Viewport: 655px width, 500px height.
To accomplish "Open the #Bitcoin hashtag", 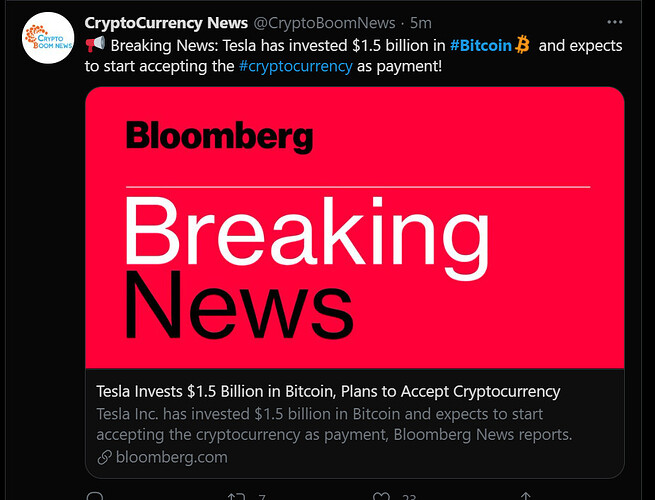I will coord(480,46).
